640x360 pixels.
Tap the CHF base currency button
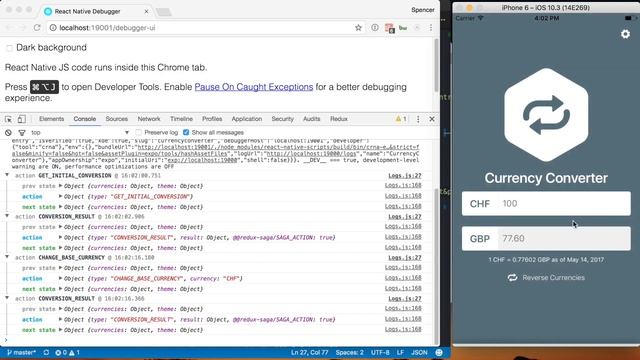480,204
